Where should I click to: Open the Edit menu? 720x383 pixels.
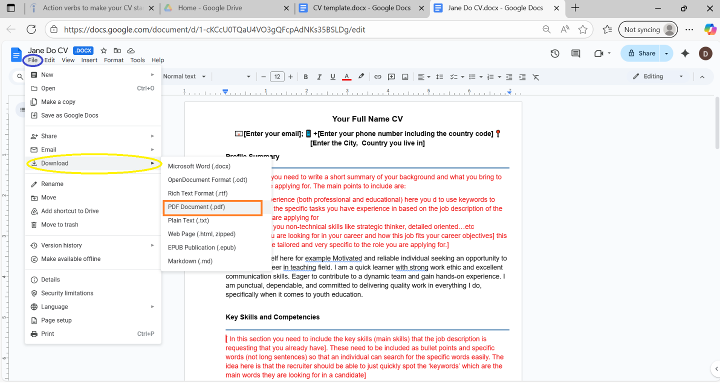(50, 60)
